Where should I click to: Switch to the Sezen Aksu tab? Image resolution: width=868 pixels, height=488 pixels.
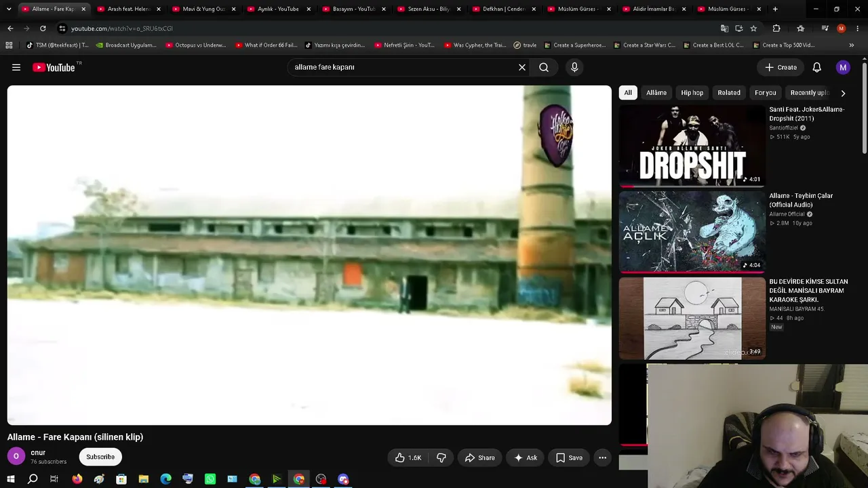429,9
